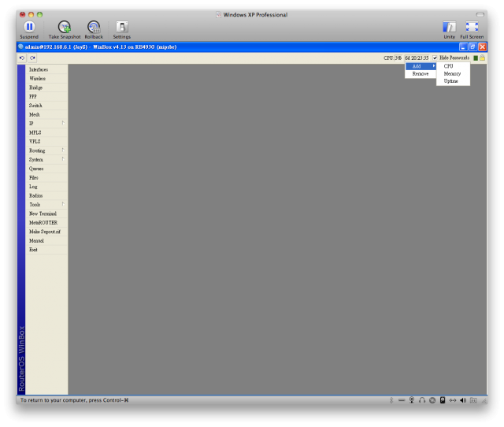Expand the Routing submenu arrow

pos(63,150)
